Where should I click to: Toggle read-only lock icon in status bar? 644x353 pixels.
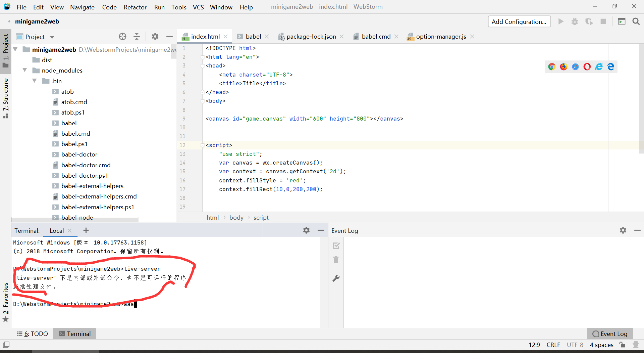(623, 345)
